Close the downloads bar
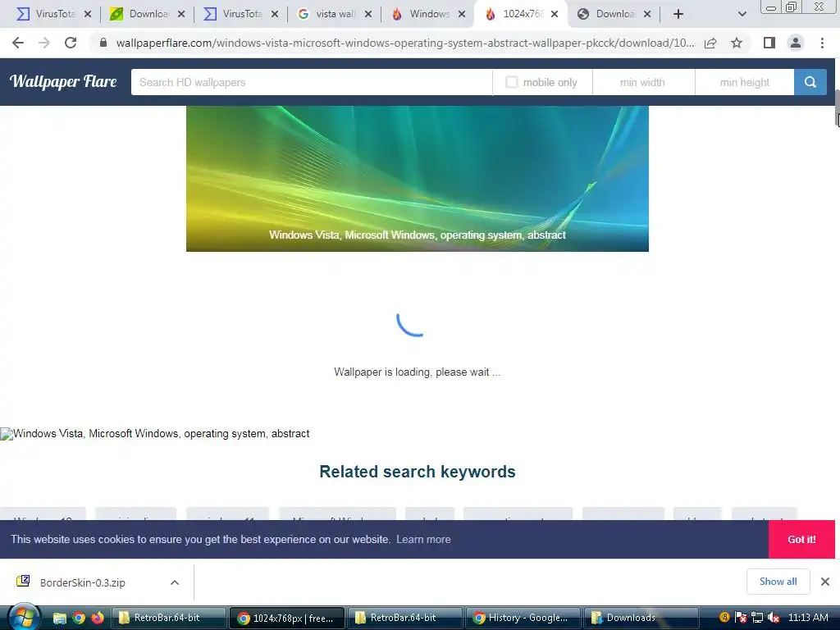Viewport: 840px width, 630px height. point(825,582)
